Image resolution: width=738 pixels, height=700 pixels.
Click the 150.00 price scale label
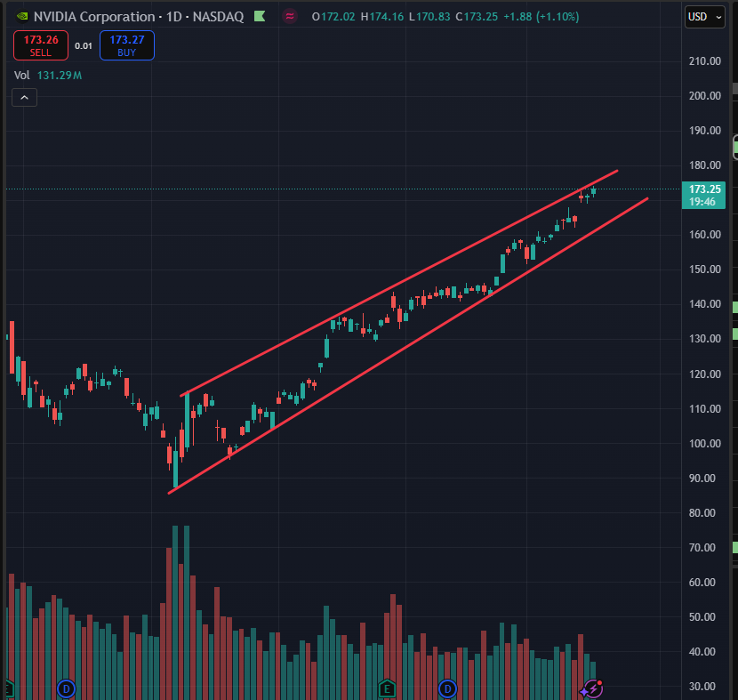[x=704, y=270]
